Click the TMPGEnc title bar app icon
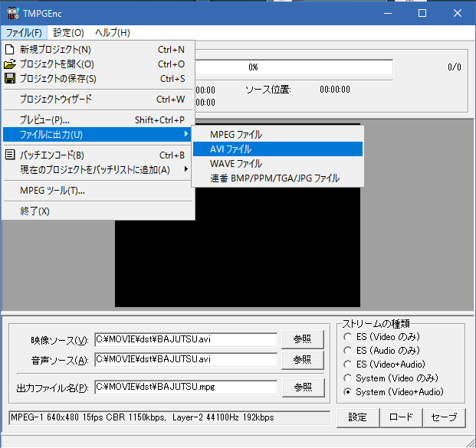The width and height of the screenshot is (476, 448). click(x=11, y=13)
